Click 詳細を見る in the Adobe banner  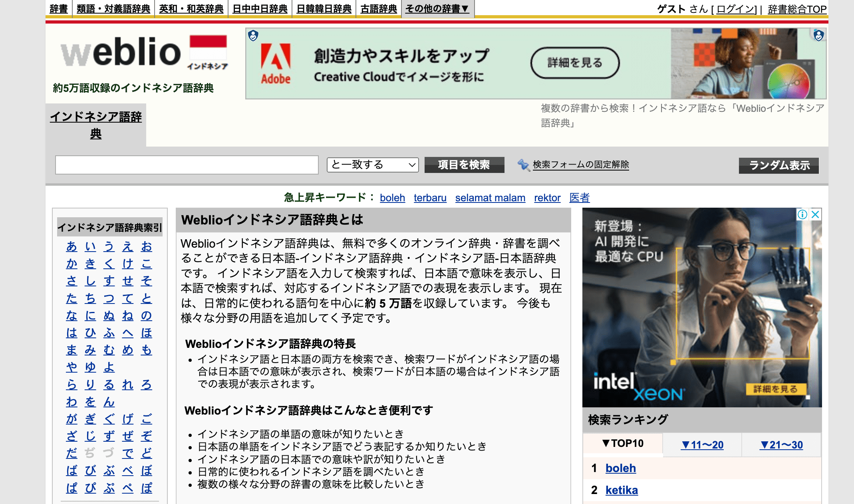tap(575, 63)
